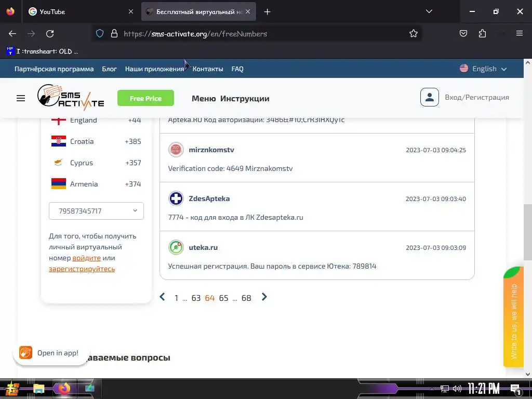Select Croatia +385 country
The width and height of the screenshot is (532, 399).
tap(96, 141)
